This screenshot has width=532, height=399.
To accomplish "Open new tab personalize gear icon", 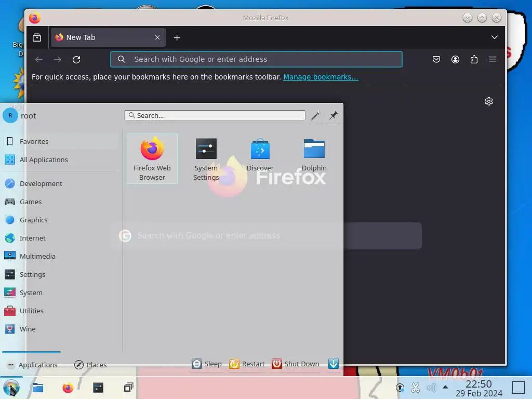I will tap(488, 101).
